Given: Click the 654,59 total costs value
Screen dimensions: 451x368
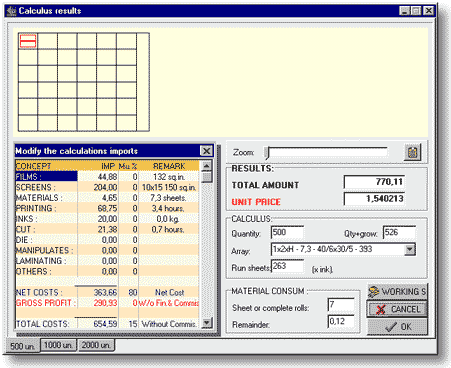Looking at the screenshot, I should coord(105,324).
